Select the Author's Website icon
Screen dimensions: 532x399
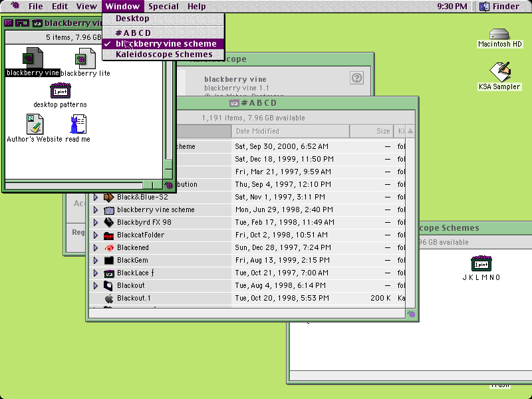(x=35, y=124)
